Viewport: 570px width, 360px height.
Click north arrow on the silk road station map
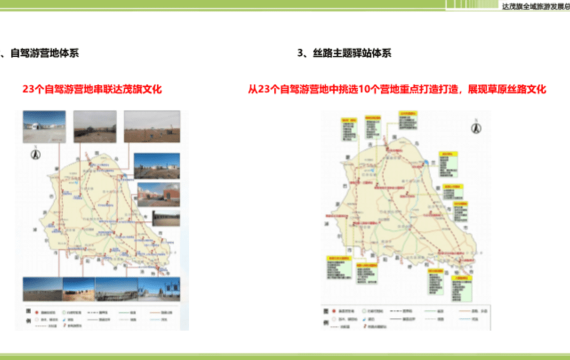tap(476, 127)
